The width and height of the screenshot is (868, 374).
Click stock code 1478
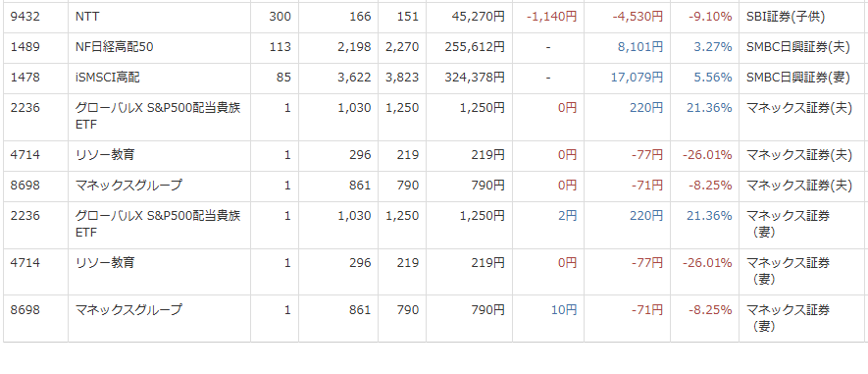point(25,79)
